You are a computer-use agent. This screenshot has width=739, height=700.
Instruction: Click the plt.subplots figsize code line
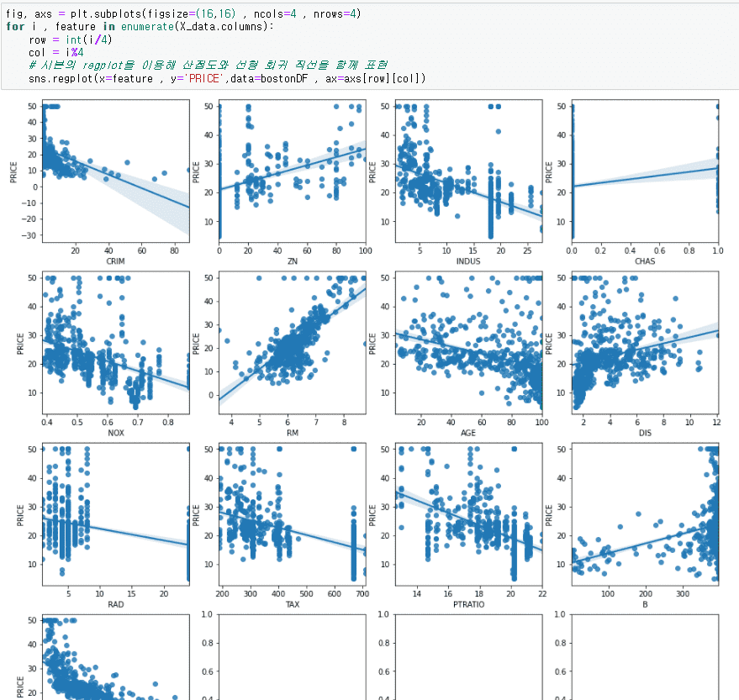[183, 13]
